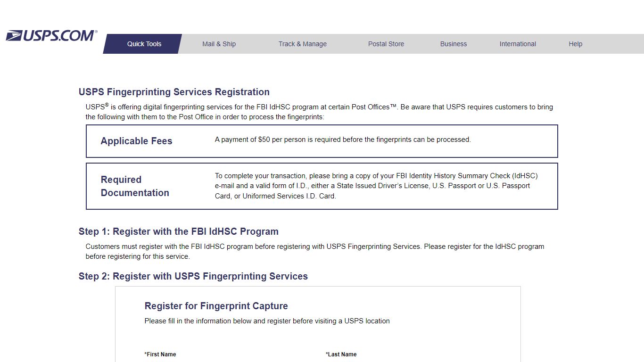Click the Required Documentation box title
Viewport: 644px width, 362px height.
tap(135, 186)
